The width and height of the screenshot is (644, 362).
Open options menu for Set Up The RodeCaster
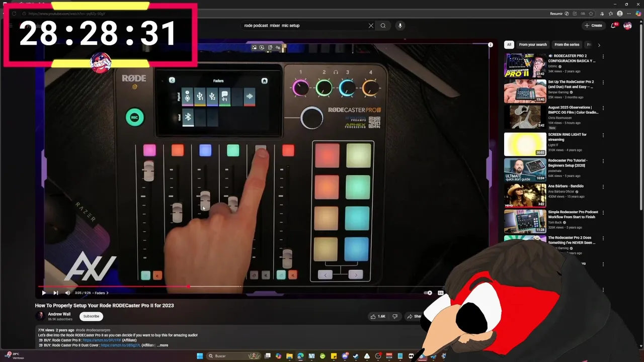click(603, 82)
